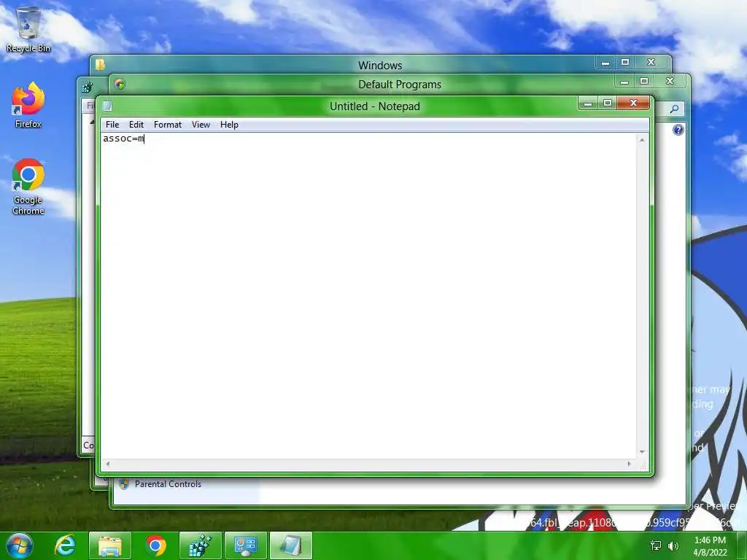Click the network icon in the system tray

(x=656, y=545)
